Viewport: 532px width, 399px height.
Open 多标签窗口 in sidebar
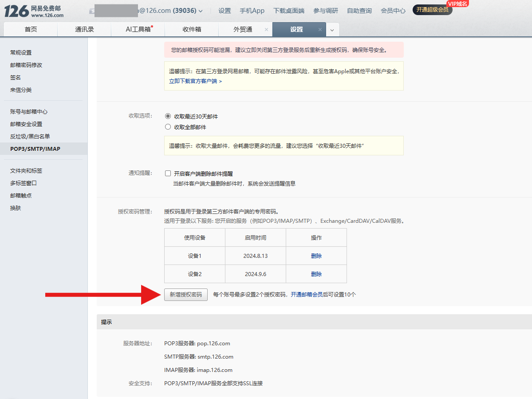coord(24,183)
